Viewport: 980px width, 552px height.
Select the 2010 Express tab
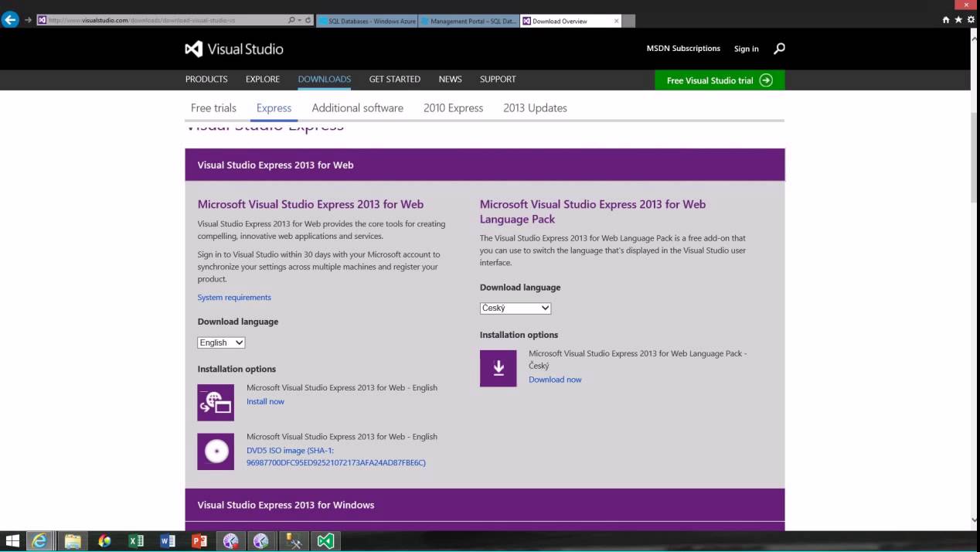click(453, 107)
